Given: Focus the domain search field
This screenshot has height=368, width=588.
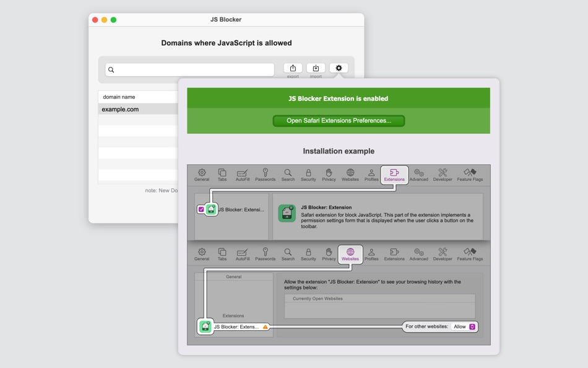Looking at the screenshot, I should 190,70.
